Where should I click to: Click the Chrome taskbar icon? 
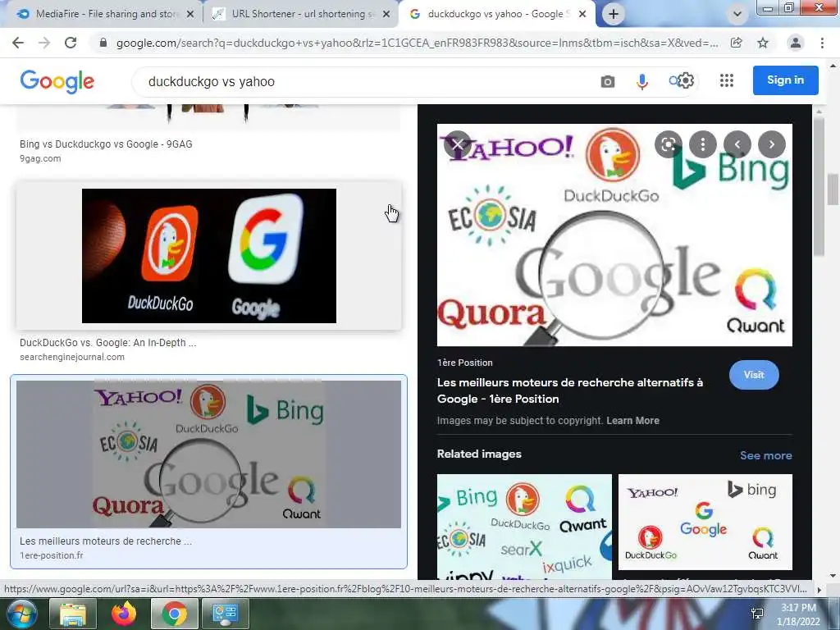click(x=175, y=614)
